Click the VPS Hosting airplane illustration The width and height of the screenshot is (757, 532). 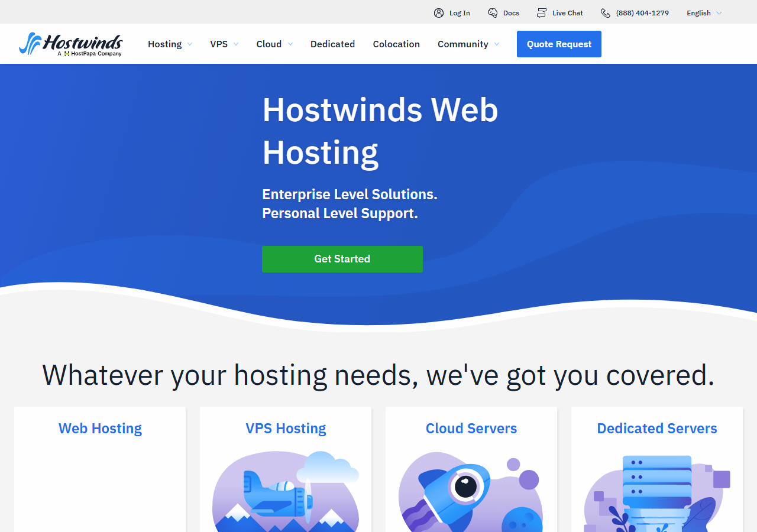click(286, 492)
